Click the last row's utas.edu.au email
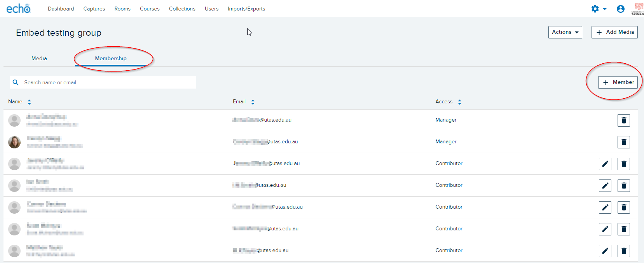Screen dimensions: 644x263 point(261,251)
